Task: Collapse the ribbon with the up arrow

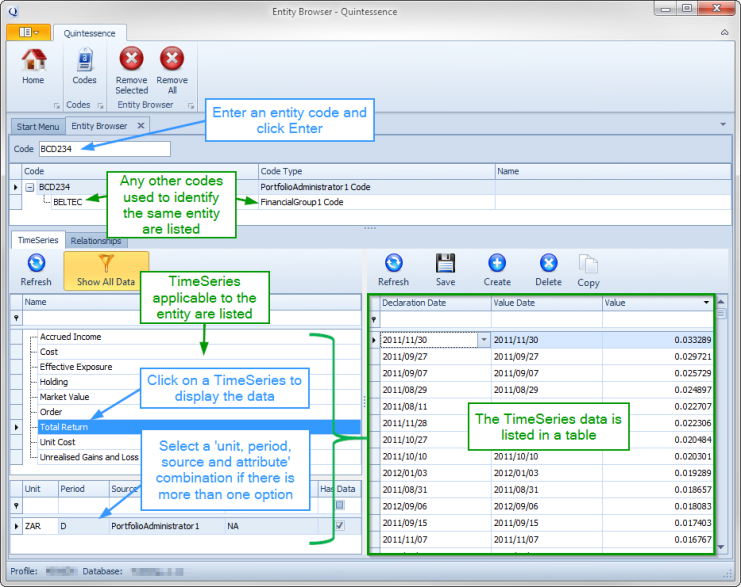Action: [x=724, y=32]
